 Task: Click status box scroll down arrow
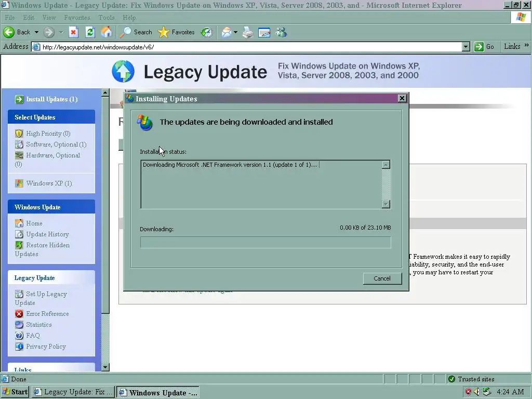click(386, 204)
